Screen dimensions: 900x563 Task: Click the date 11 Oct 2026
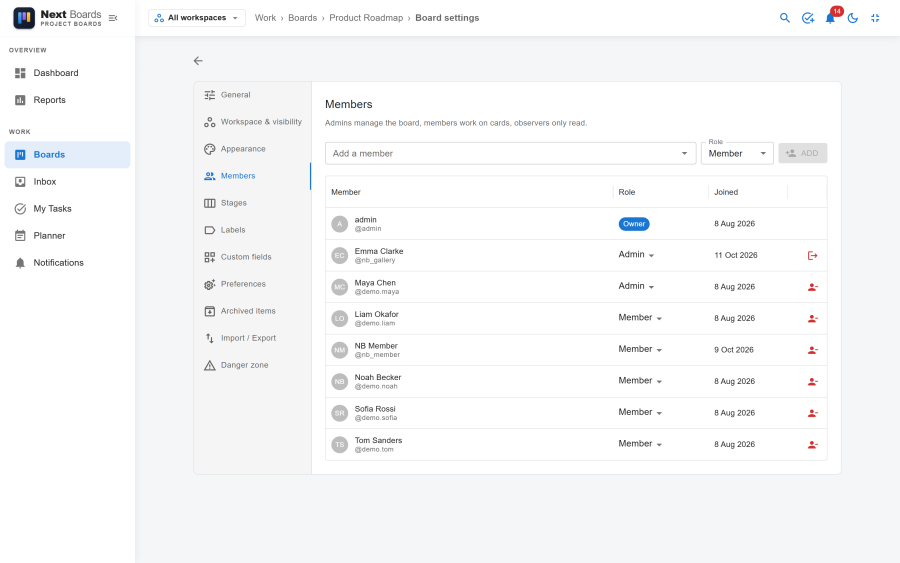click(736, 255)
